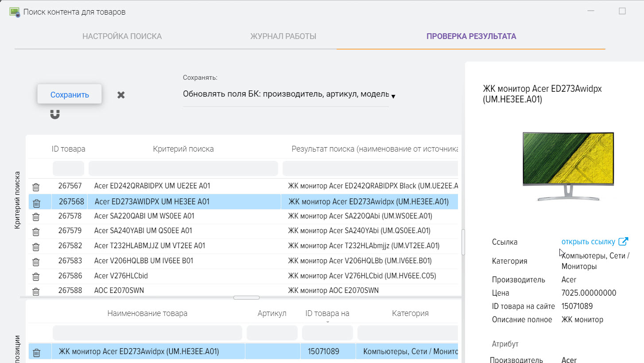The height and width of the screenshot is (363, 644).
Task: Delete row 267578 with its trash icon
Action: [x=36, y=217]
